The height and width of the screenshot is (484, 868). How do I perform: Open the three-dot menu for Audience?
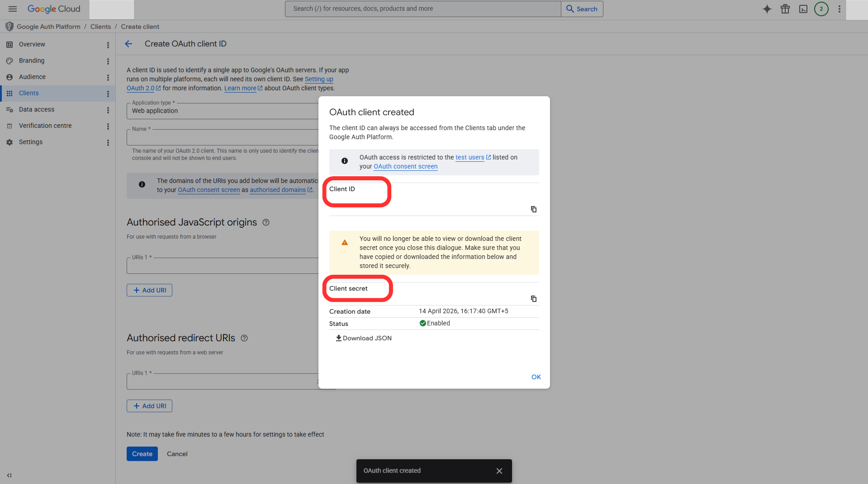pyautogui.click(x=108, y=77)
